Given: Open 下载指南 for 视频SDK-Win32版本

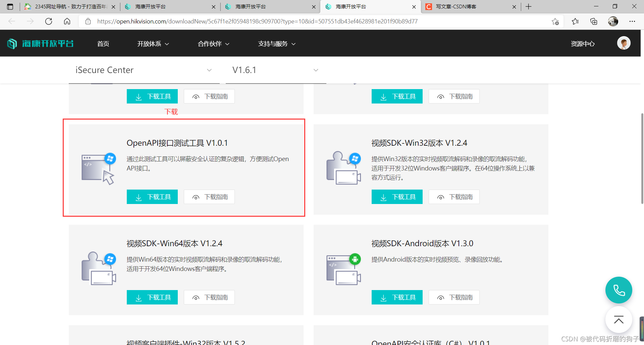Looking at the screenshot, I should pyautogui.click(x=454, y=197).
